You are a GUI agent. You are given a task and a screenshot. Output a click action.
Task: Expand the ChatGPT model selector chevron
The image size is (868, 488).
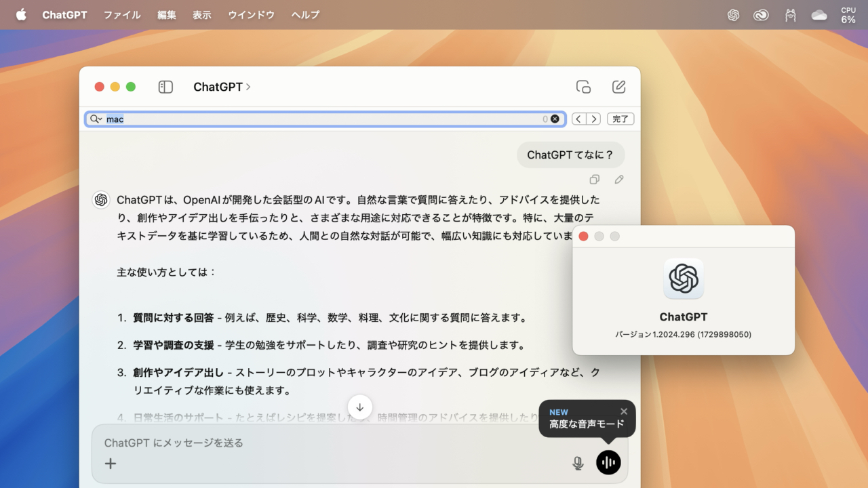click(x=248, y=87)
